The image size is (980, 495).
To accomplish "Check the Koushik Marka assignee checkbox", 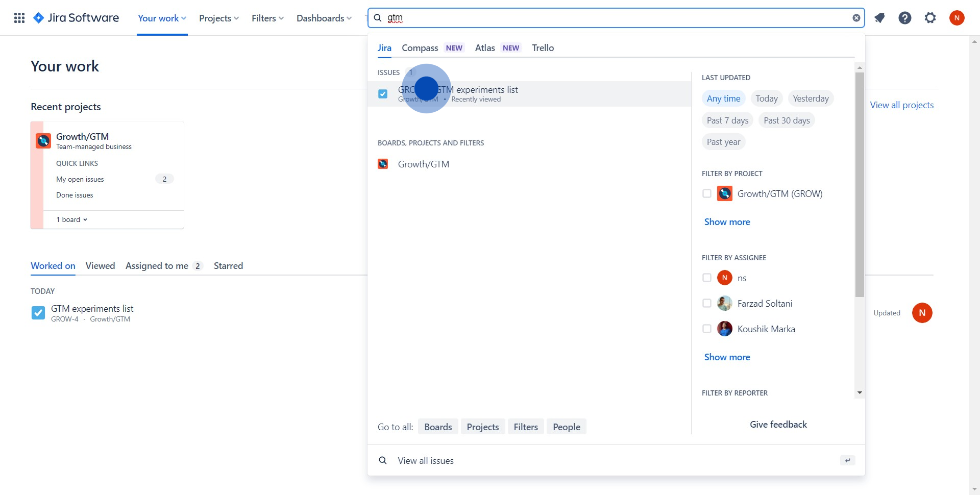I will [x=707, y=329].
